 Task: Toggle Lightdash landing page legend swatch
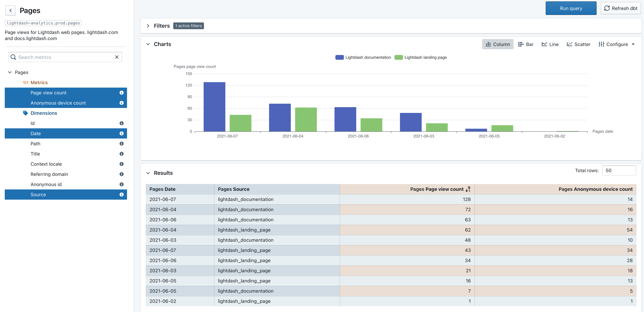(x=398, y=57)
